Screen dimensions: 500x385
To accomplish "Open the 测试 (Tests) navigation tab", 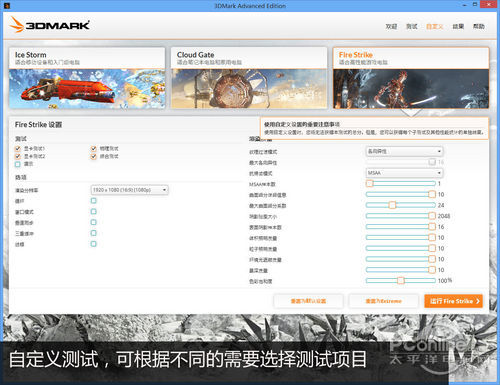I will (412, 26).
